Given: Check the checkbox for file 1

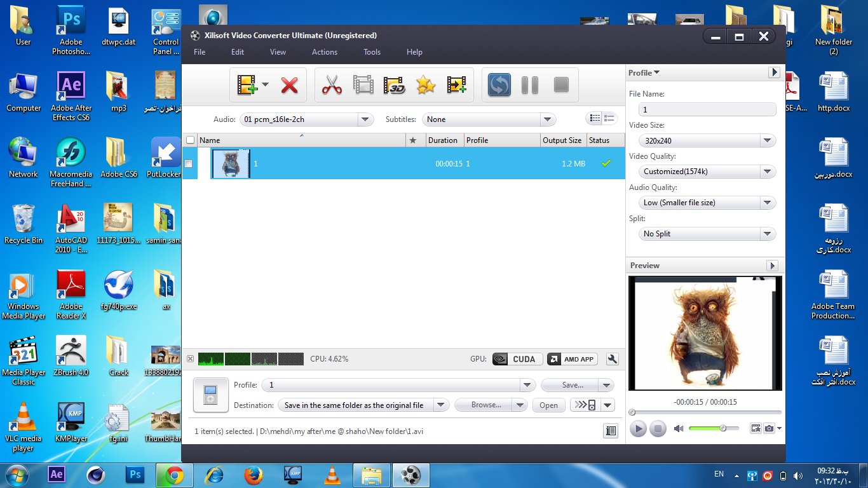Looking at the screenshot, I should 189,163.
